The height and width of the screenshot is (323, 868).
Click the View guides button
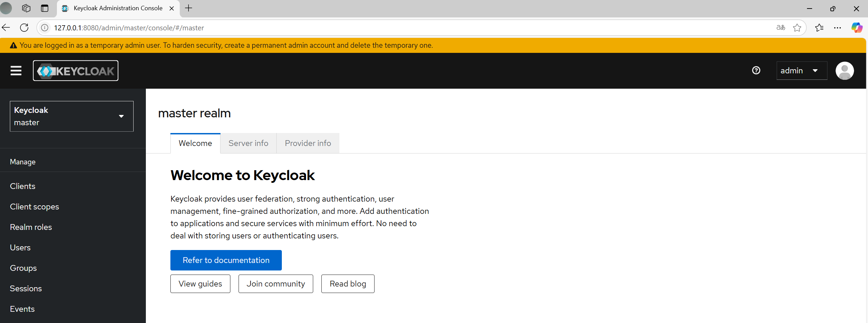[x=200, y=284]
